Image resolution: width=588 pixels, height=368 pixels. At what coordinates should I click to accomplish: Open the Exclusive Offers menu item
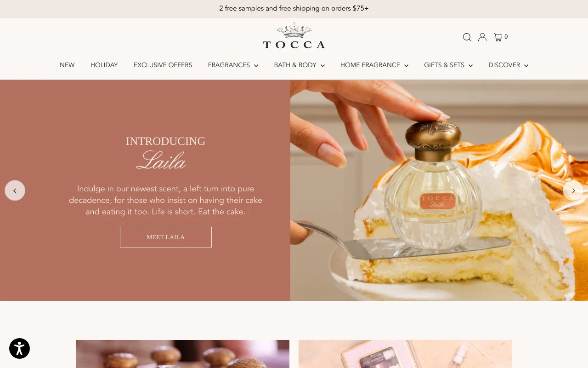pos(163,65)
